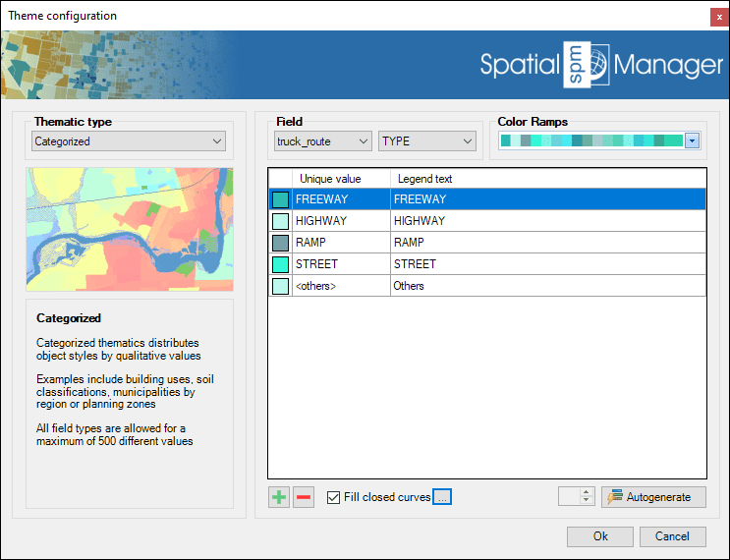
Task: Click the <others> color swatch
Action: 280,286
